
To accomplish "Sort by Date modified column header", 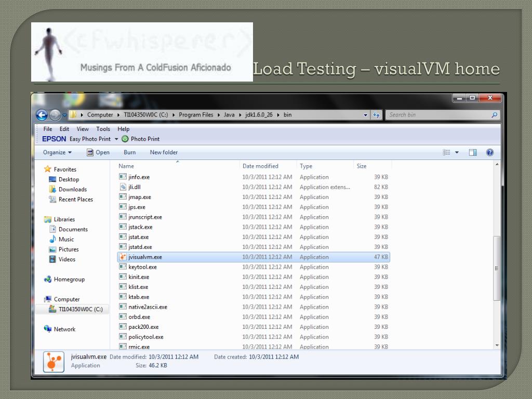I will tap(260, 166).
